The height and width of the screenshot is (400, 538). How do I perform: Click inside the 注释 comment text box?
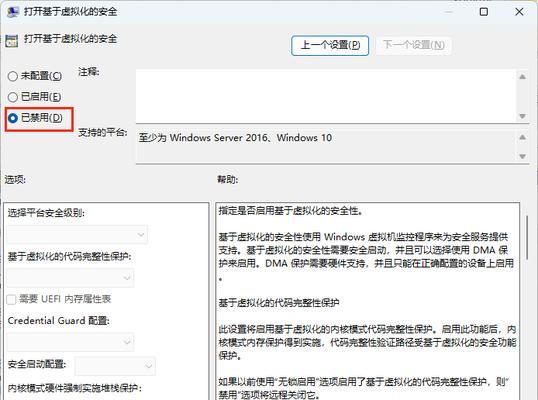pos(326,96)
